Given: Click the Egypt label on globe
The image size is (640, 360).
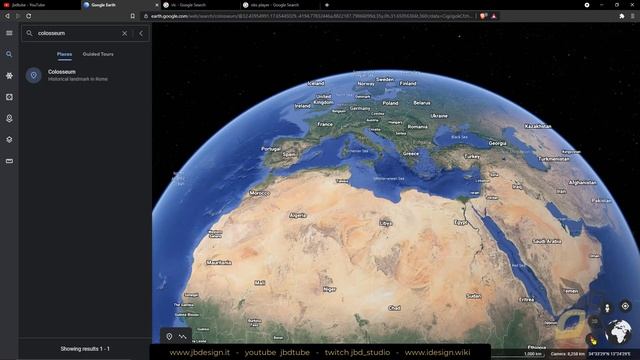Looking at the screenshot, I should (461, 222).
